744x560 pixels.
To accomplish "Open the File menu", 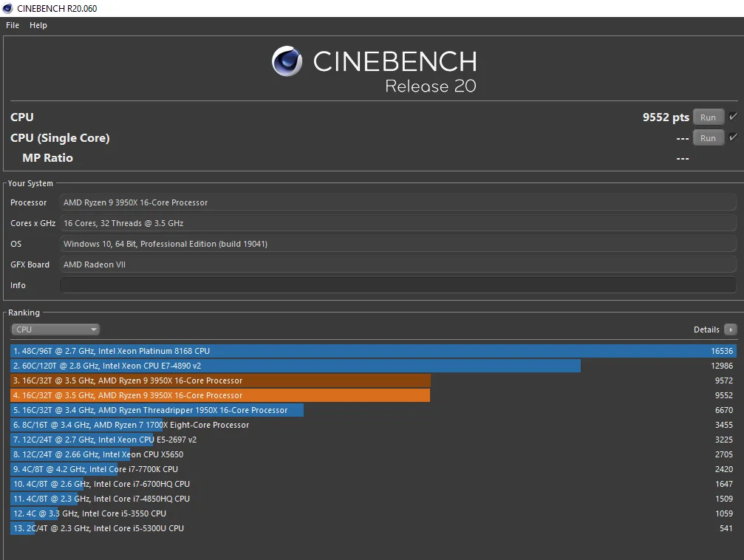I will click(13, 25).
